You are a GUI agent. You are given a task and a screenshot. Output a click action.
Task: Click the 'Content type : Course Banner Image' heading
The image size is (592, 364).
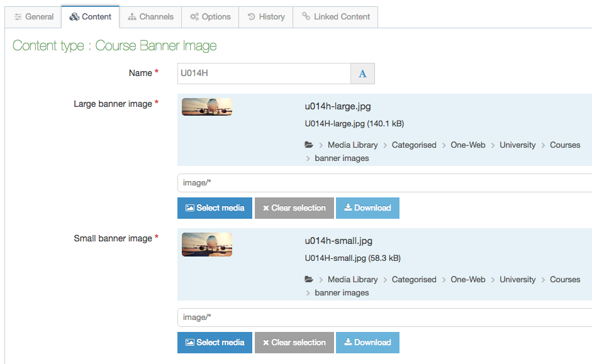click(x=114, y=46)
